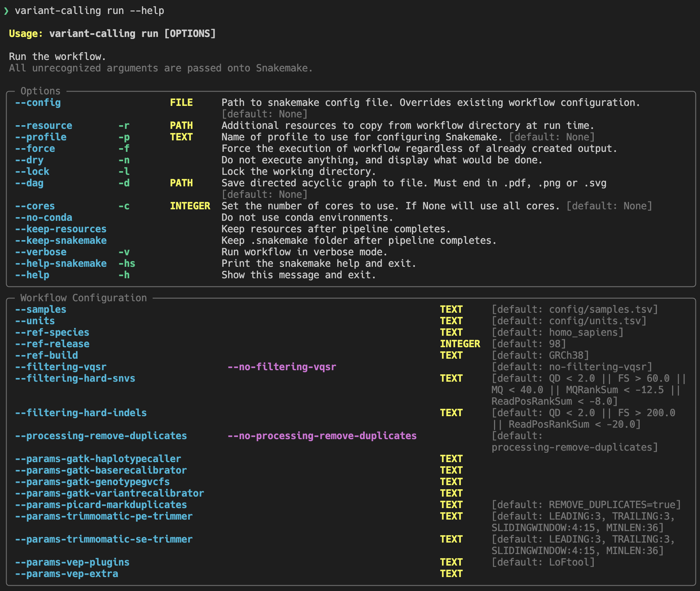Click the --processing-remove-duplicates option
700x591 pixels.
click(x=101, y=436)
